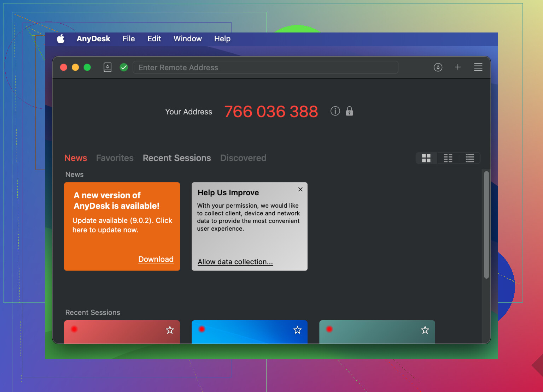Click the yellow minimize window button
Image resolution: width=543 pixels, height=392 pixels.
click(75, 67)
